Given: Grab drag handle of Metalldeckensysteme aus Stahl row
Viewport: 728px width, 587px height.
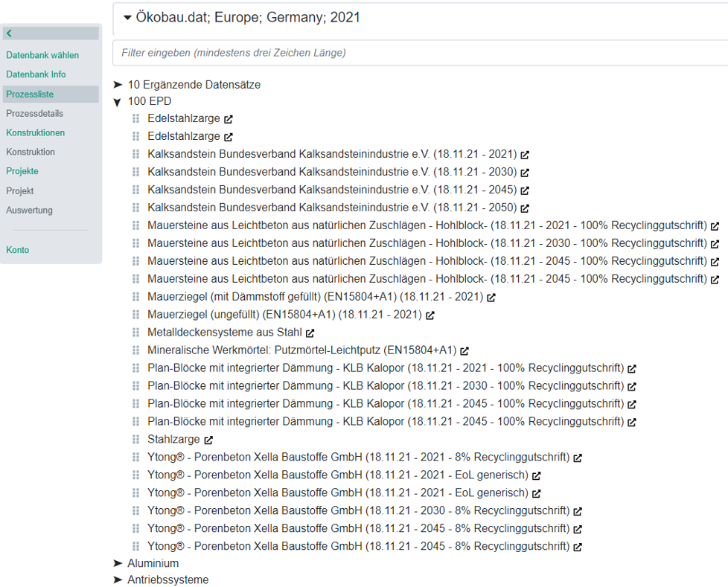Looking at the screenshot, I should click(135, 333).
